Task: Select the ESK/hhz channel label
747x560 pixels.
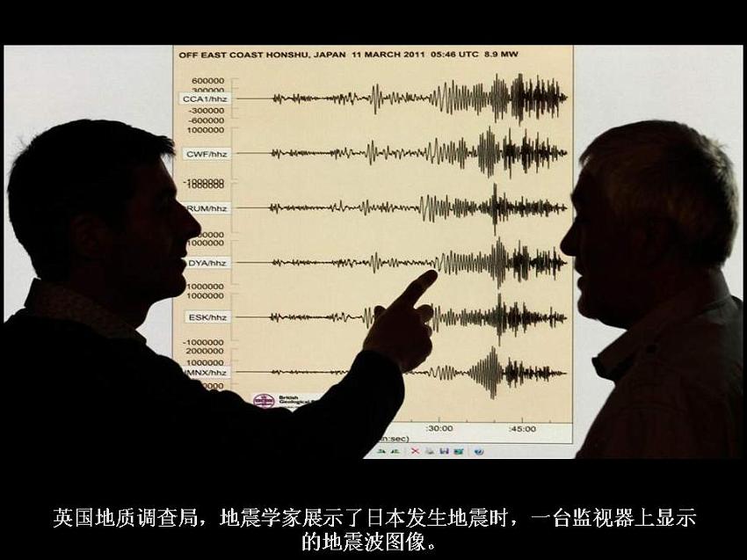Action: pyautogui.click(x=207, y=316)
